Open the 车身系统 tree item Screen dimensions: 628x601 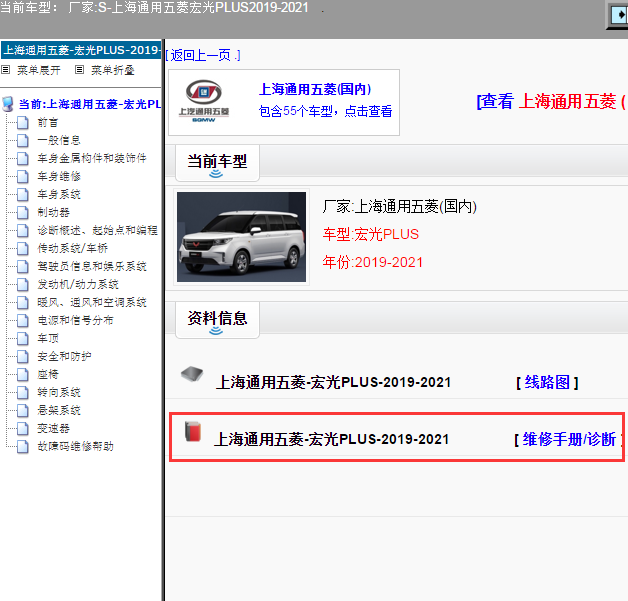pyautogui.click(x=59, y=194)
